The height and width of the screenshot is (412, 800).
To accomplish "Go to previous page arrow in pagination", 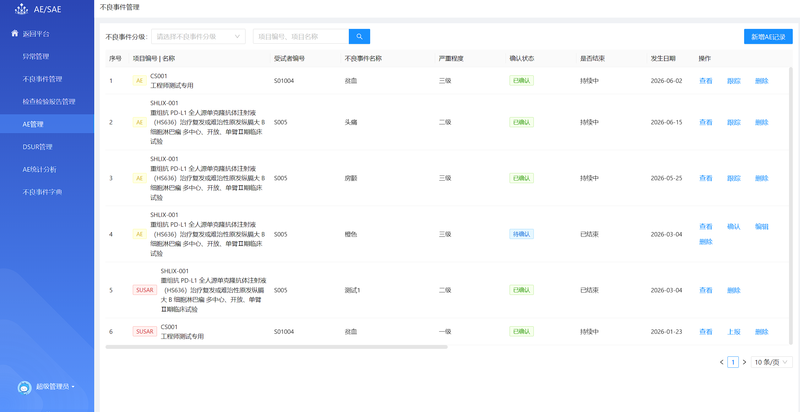I will [x=721, y=362].
